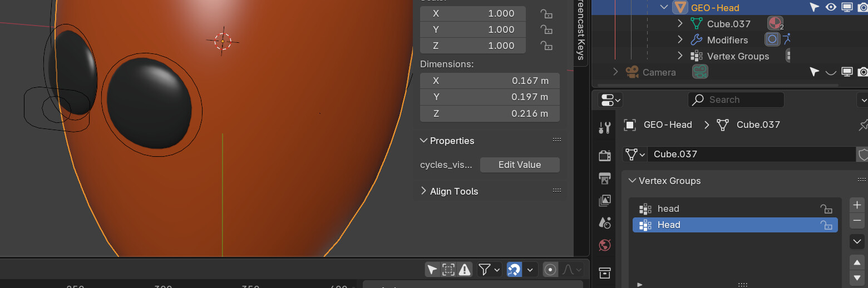This screenshot has width=868, height=288.
Task: Open the proportional falloff curve dropdown
Action: [x=571, y=270]
